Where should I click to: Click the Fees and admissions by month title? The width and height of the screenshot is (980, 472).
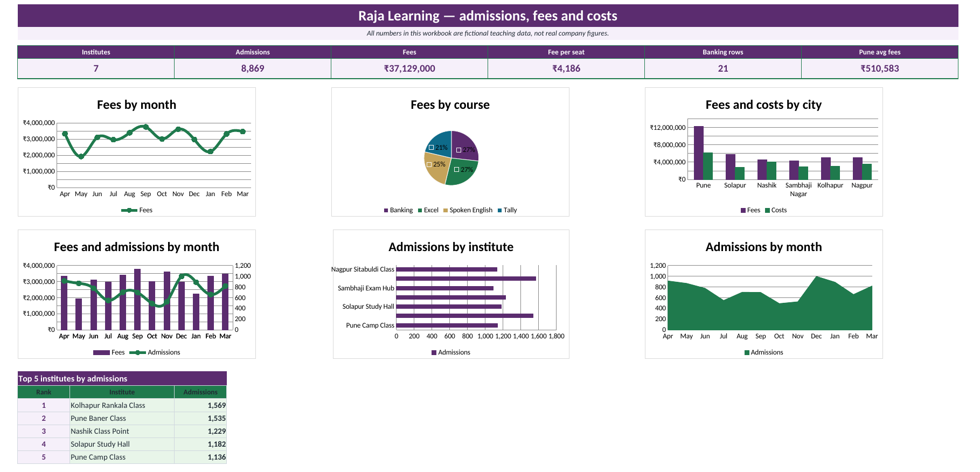(136, 247)
